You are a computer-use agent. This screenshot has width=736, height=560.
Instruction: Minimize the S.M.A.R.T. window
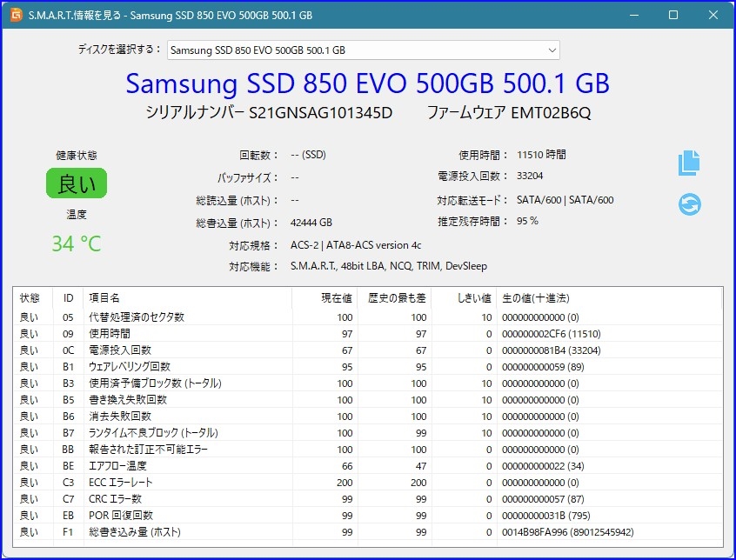point(634,15)
